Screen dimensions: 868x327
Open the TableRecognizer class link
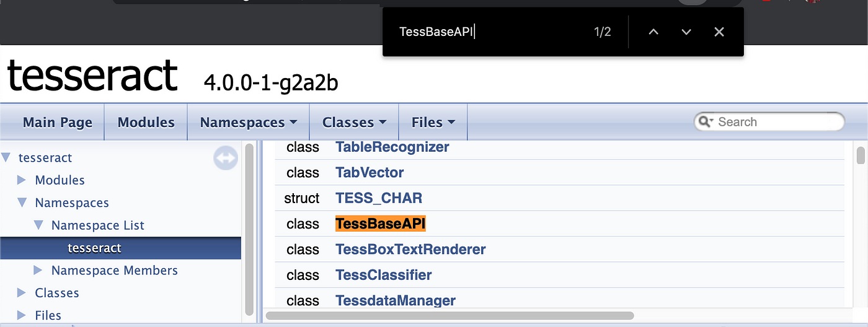pyautogui.click(x=392, y=147)
